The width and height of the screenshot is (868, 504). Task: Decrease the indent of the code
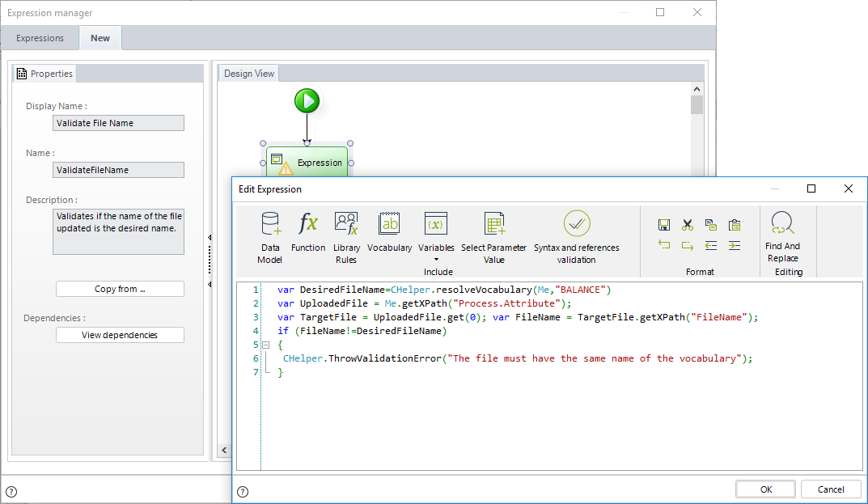(711, 245)
